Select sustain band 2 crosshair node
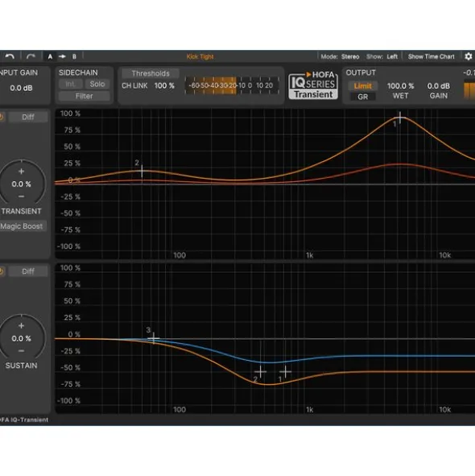475x476 pixels. point(260,371)
